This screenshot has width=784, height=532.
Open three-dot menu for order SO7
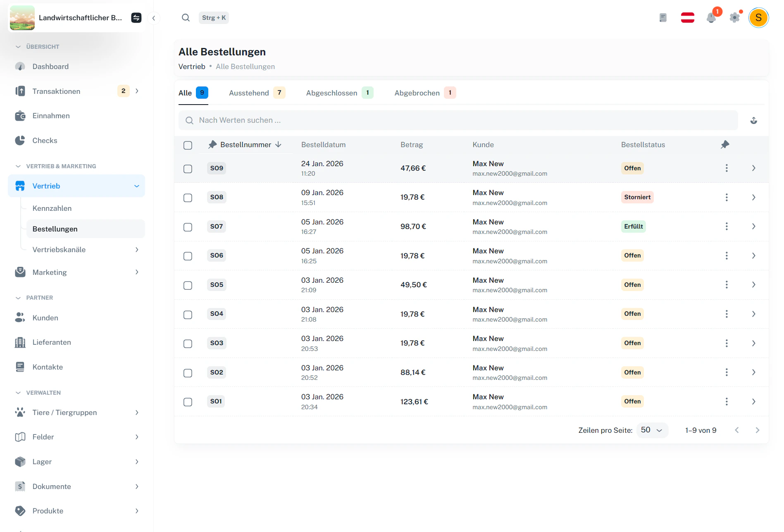click(727, 227)
